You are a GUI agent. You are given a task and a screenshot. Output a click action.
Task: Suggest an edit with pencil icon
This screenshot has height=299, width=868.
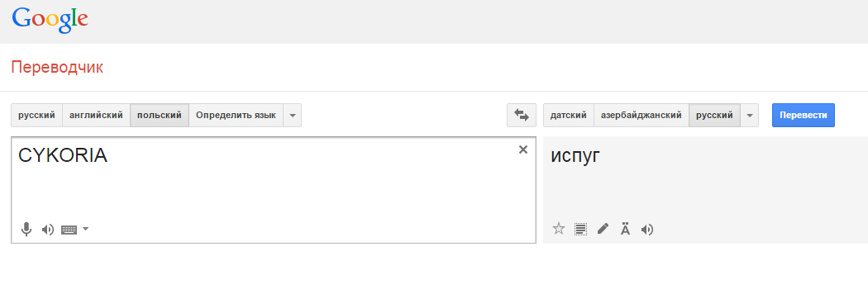point(603,229)
